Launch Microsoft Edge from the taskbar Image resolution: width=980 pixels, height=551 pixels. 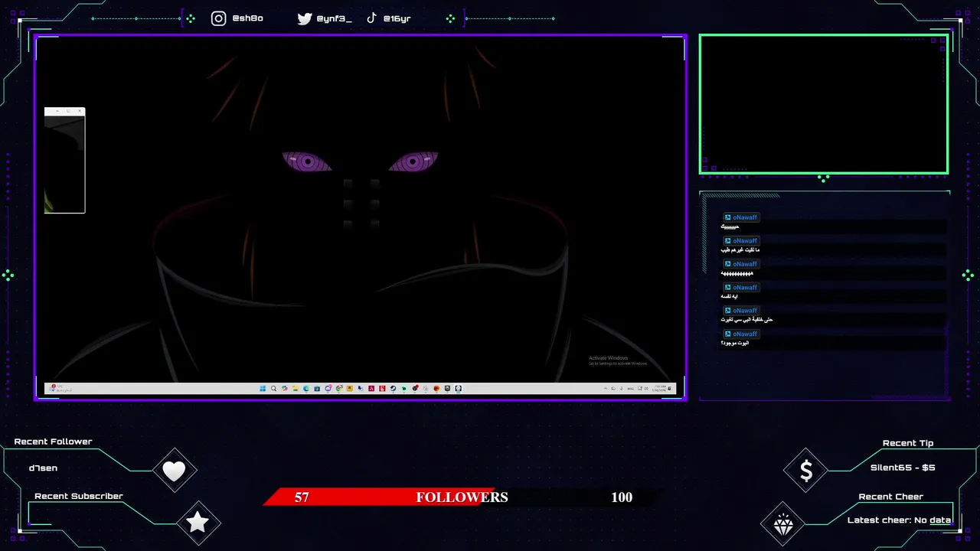pos(306,388)
